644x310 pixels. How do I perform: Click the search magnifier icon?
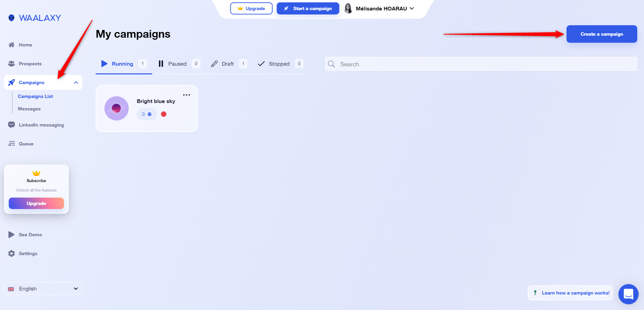331,64
